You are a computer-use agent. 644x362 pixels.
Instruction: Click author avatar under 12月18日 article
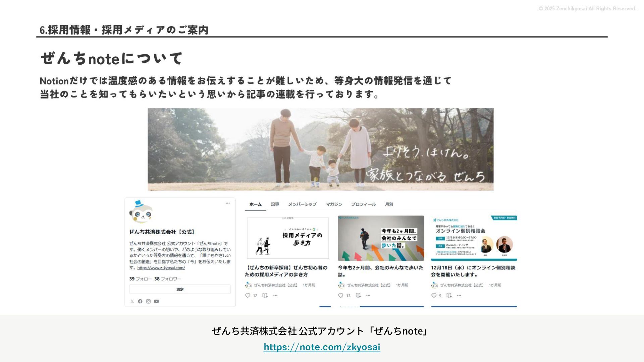coord(434,285)
